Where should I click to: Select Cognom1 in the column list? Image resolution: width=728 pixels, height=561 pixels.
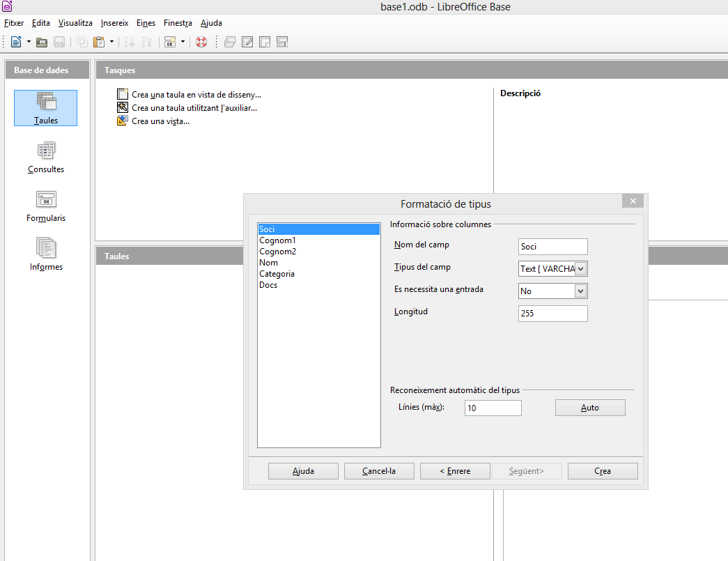click(277, 240)
